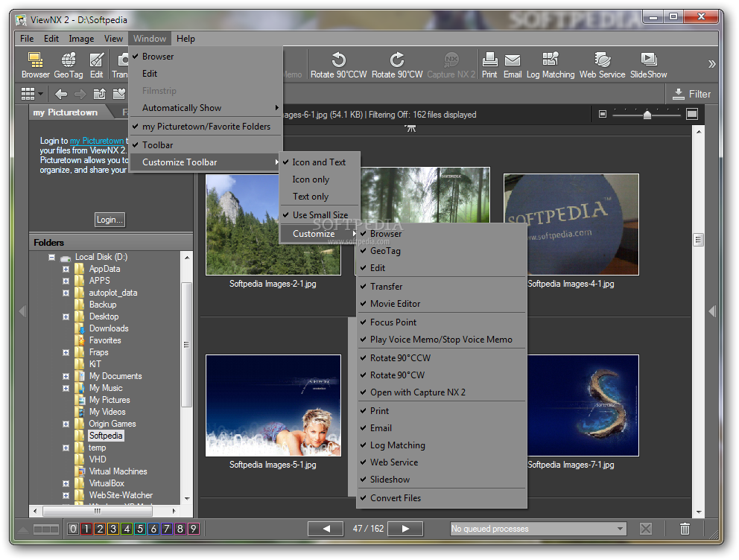Open Web Service from the toolbar
Screen dimensions: 739x560
point(603,65)
